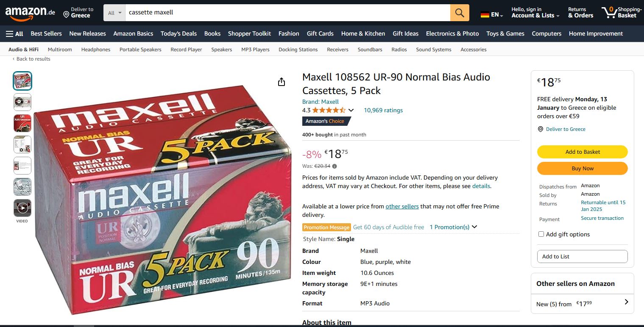Select Headphones in the Audio subnav

coord(96,50)
